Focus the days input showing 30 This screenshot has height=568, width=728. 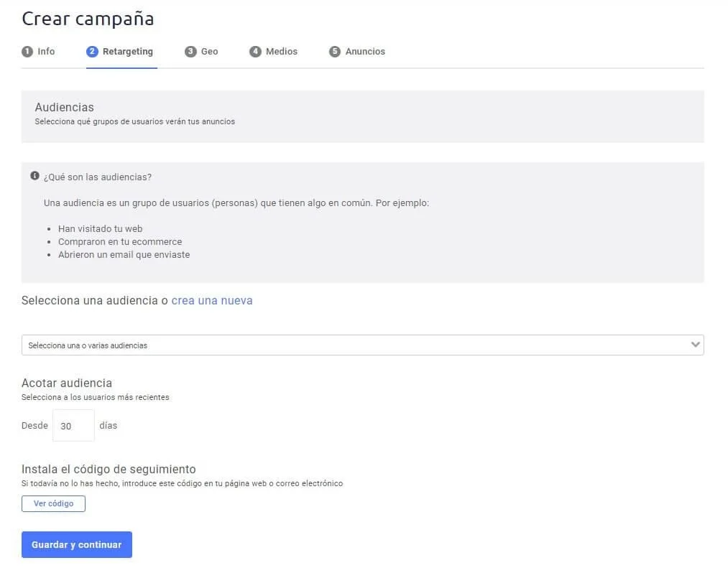coord(73,426)
